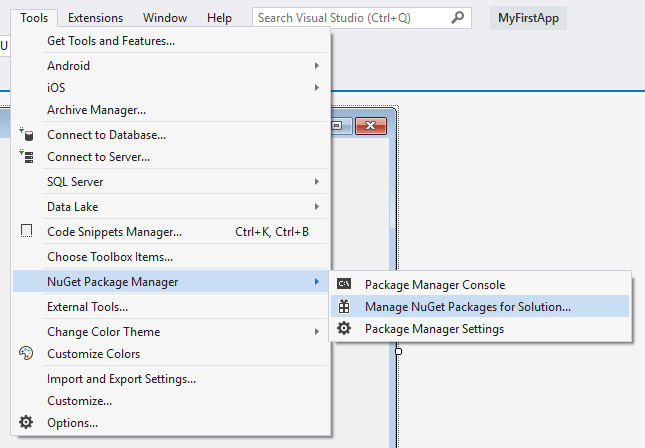Select the iOS menu entry

coord(171,88)
